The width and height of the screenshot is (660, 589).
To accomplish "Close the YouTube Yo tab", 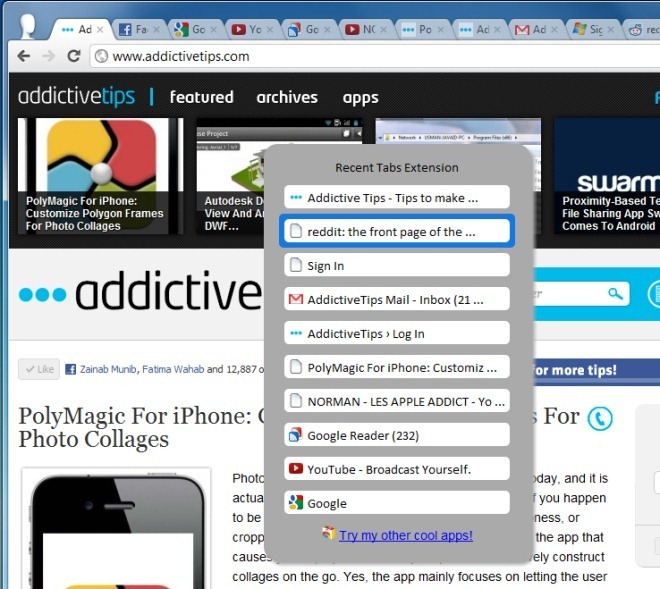I will (270, 29).
